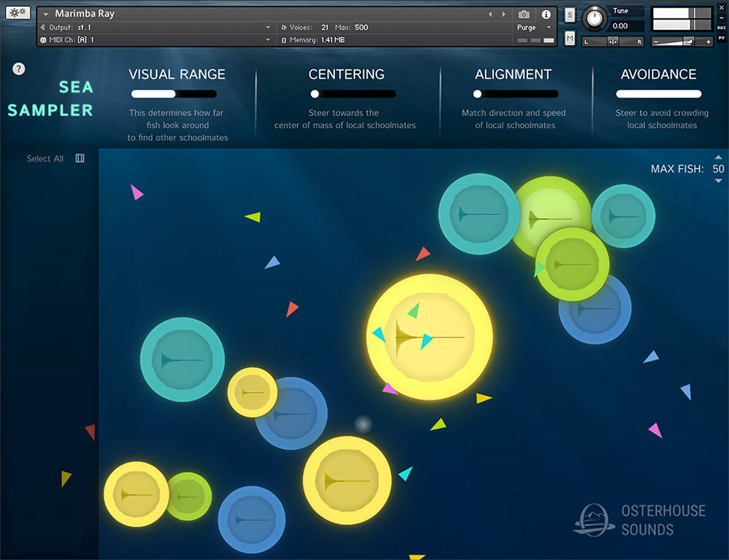Click the snapshot camera icon

pos(524,15)
